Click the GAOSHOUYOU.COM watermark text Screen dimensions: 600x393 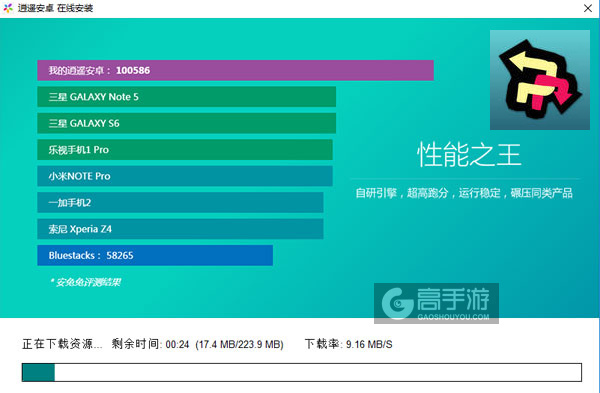(453, 317)
